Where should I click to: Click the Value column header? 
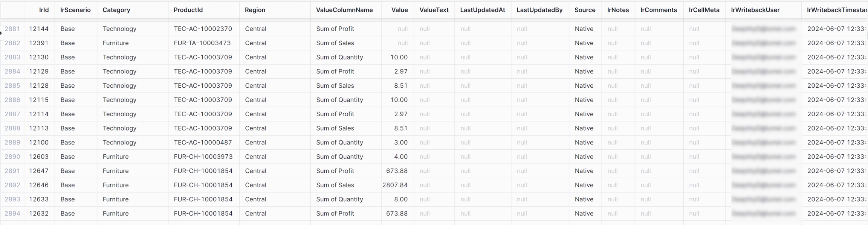[399, 10]
